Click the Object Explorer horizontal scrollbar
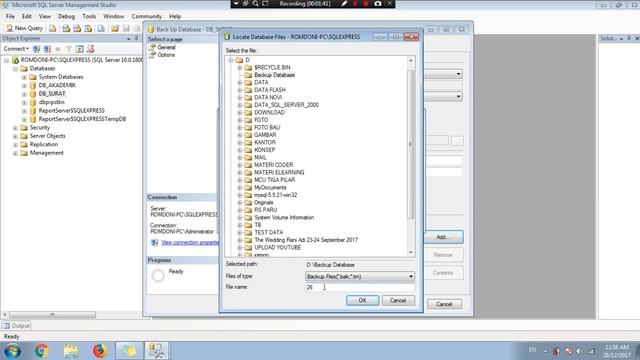Image resolution: width=640 pixels, height=360 pixels. point(52,314)
